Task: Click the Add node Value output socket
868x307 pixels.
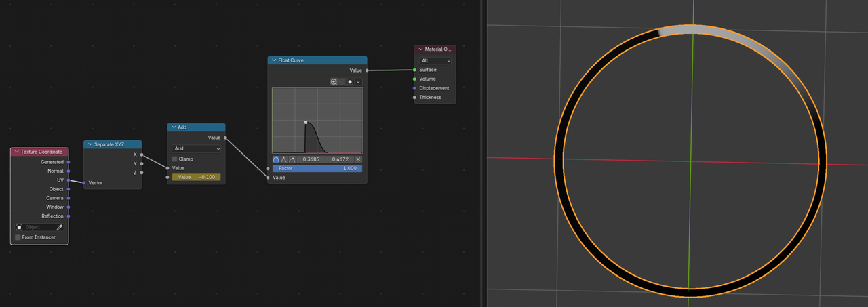Action: [x=225, y=138]
